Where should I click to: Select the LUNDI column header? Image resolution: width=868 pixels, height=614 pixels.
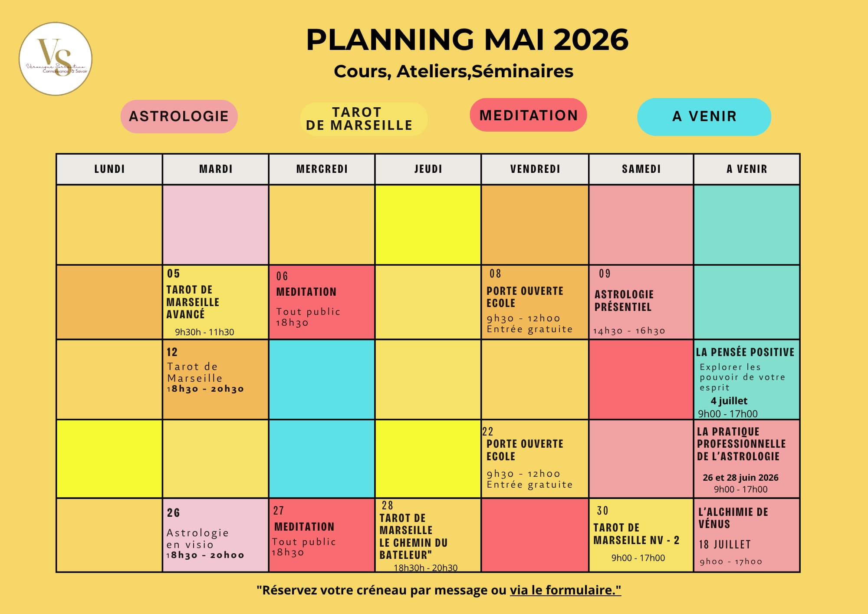click(x=109, y=169)
